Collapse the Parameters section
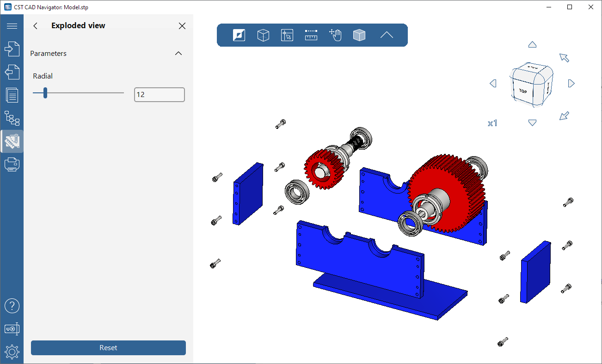Viewport: 602px width, 364px height. 178,54
